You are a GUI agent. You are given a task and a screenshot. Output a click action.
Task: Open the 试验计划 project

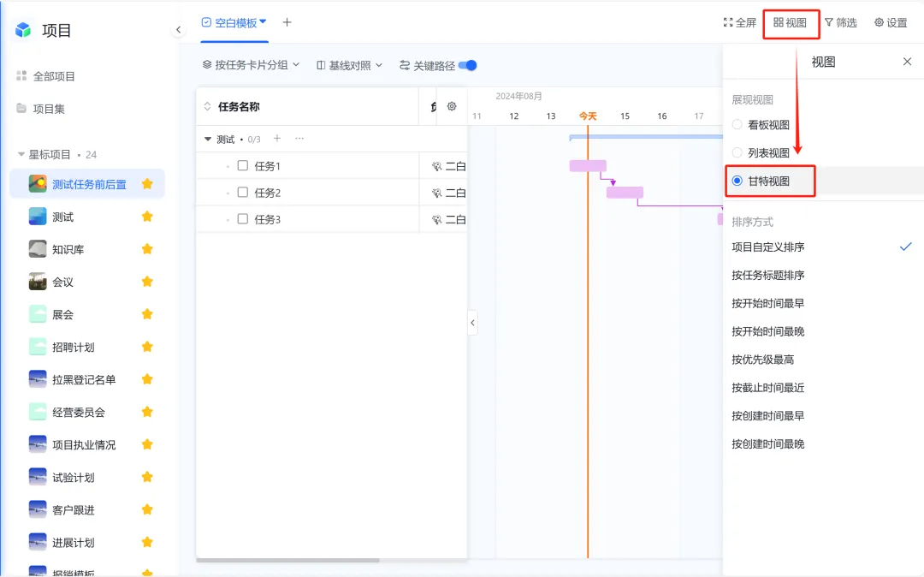[x=73, y=478]
